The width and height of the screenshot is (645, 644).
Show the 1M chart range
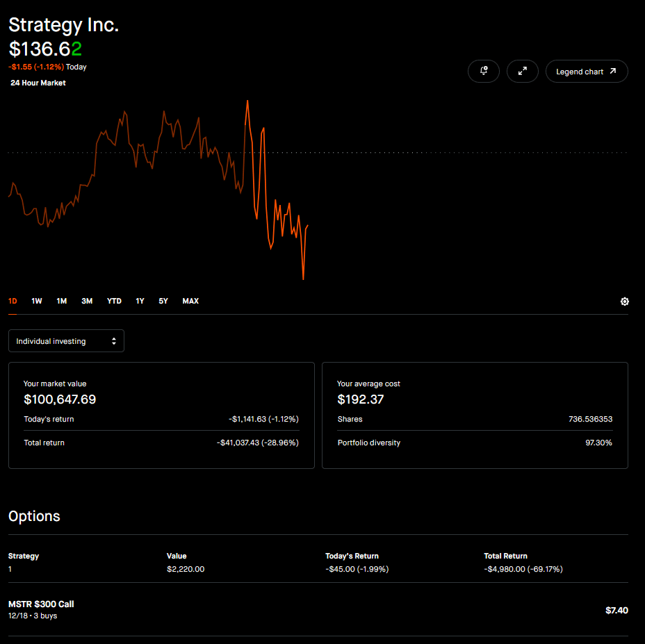point(62,301)
